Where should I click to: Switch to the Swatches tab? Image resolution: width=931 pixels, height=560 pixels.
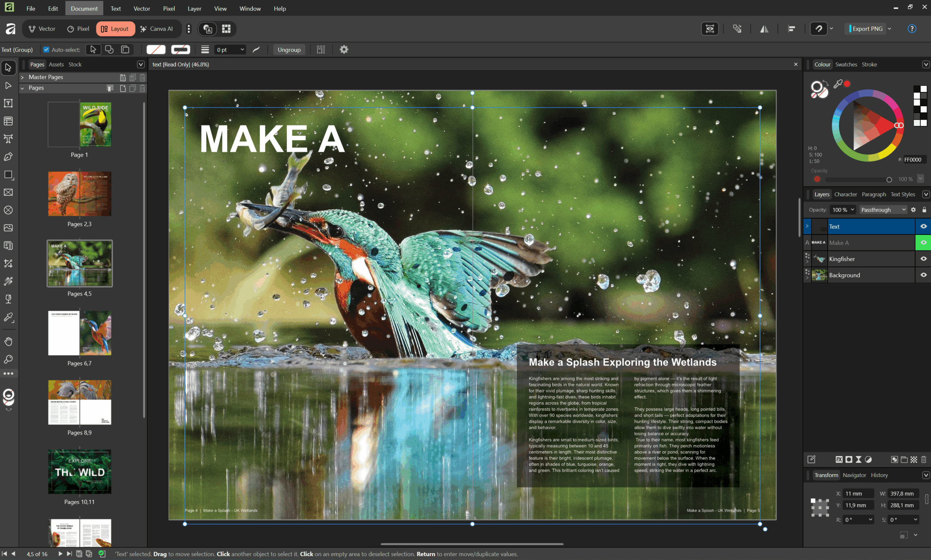[846, 64]
